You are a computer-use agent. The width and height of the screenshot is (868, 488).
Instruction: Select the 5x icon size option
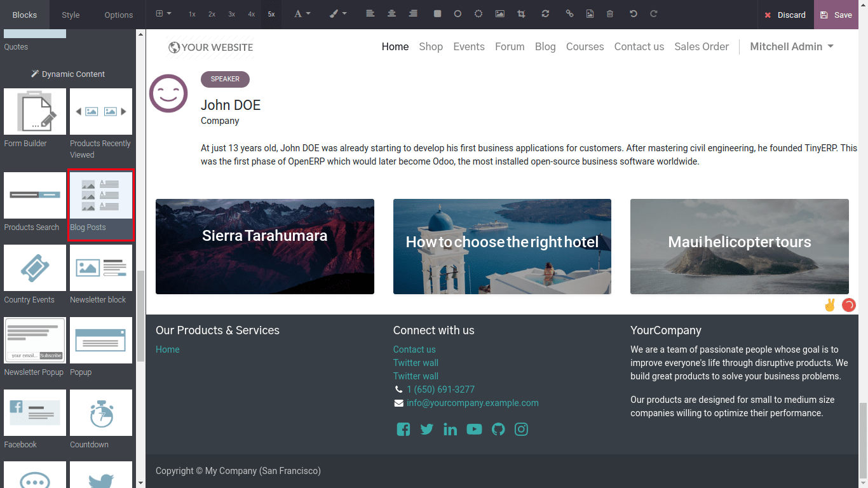(x=271, y=14)
